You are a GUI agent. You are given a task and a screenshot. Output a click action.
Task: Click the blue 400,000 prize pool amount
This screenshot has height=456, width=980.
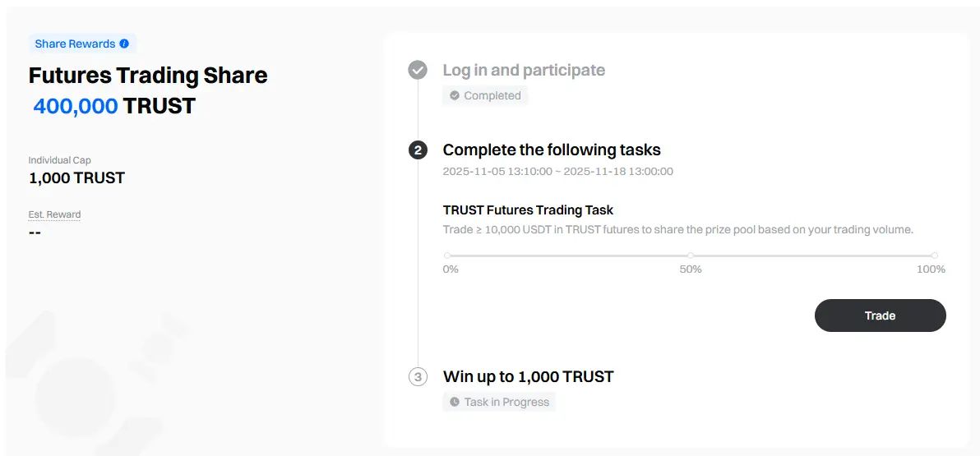tap(76, 106)
